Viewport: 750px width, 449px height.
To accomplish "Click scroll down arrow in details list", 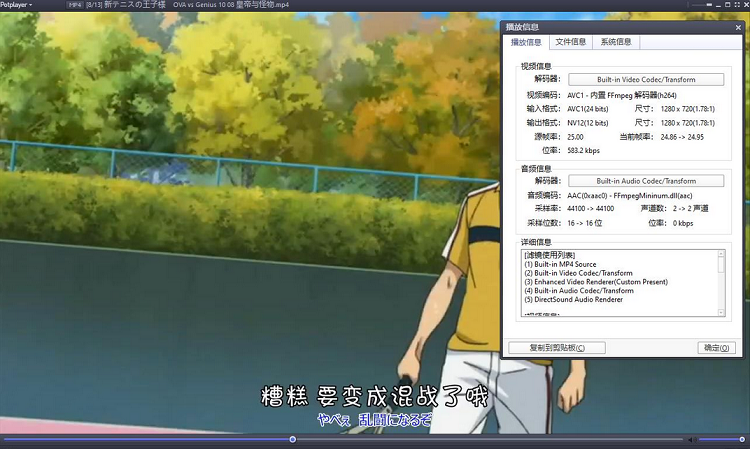I will pos(721,313).
